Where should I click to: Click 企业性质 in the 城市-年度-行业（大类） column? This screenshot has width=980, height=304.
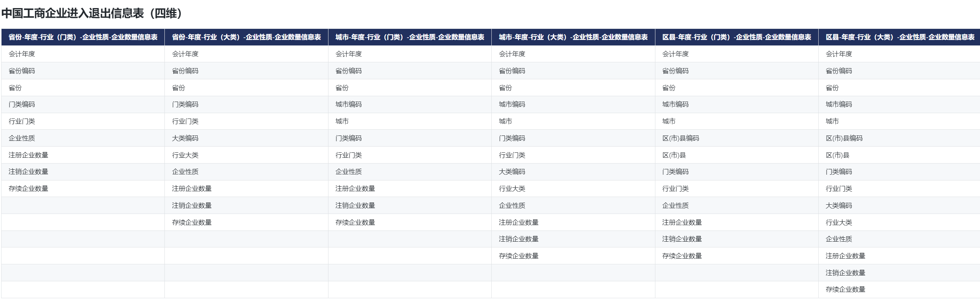click(x=512, y=205)
